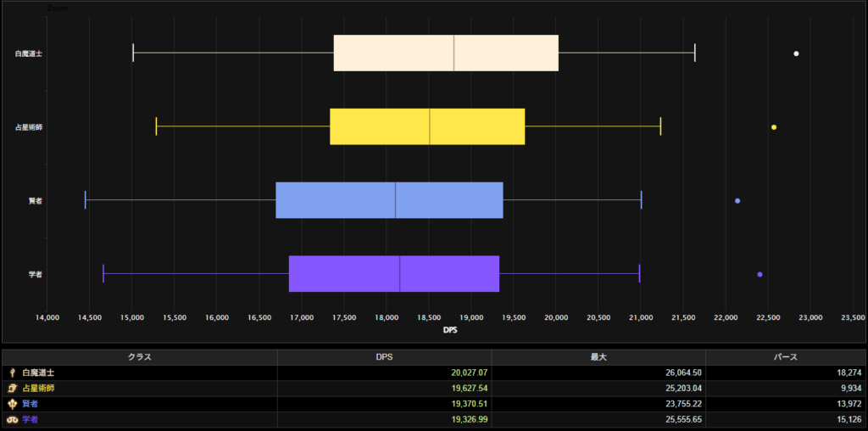Click the 賢者 label on the Y axis
The width and height of the screenshot is (868, 431).
point(36,201)
